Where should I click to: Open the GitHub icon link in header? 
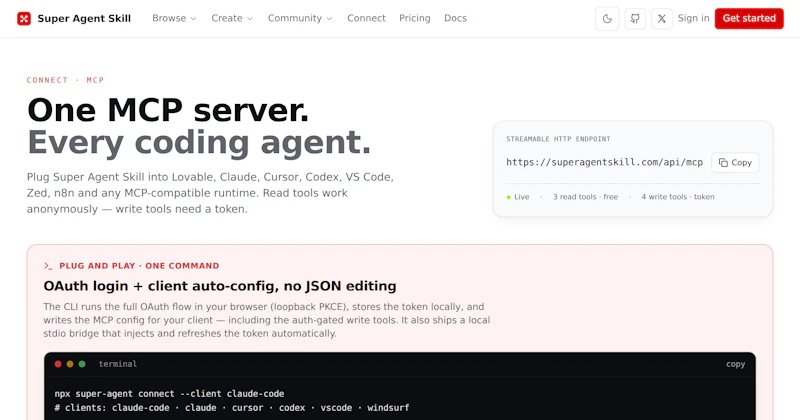[x=635, y=19]
